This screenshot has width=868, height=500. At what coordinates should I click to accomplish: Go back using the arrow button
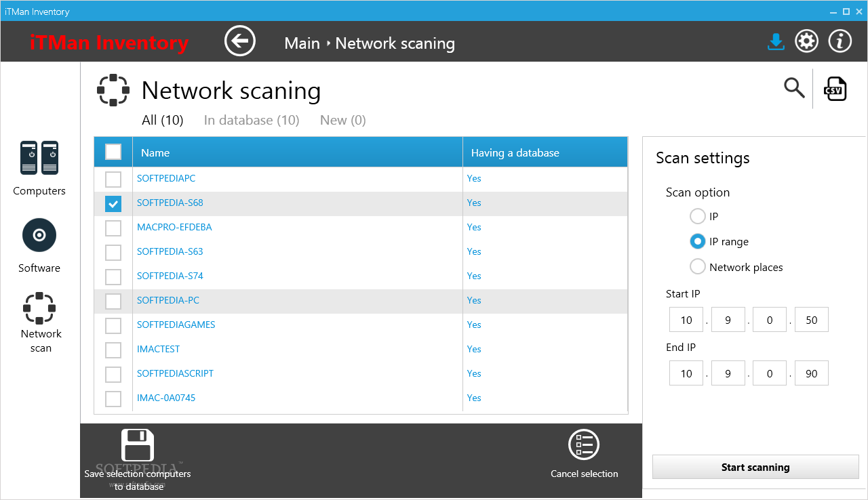(240, 41)
